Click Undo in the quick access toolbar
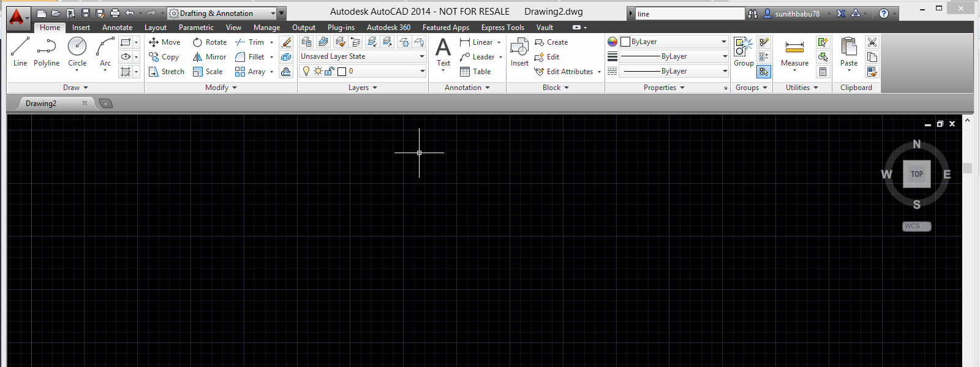Image resolution: width=980 pixels, height=367 pixels. pyautogui.click(x=130, y=13)
